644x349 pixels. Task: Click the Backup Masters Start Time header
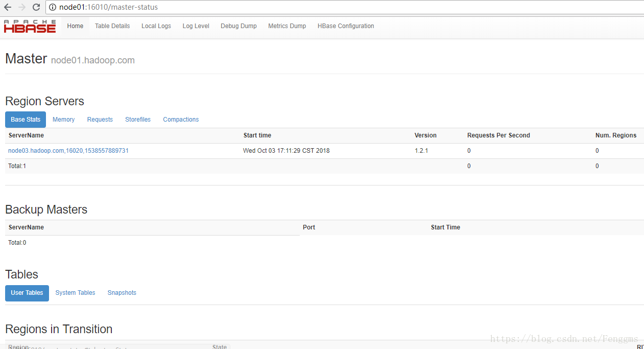(445, 227)
